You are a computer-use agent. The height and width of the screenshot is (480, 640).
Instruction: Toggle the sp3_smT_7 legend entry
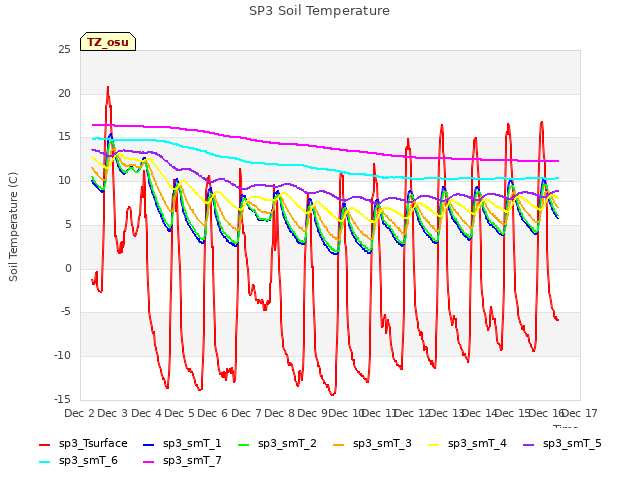[182, 461]
